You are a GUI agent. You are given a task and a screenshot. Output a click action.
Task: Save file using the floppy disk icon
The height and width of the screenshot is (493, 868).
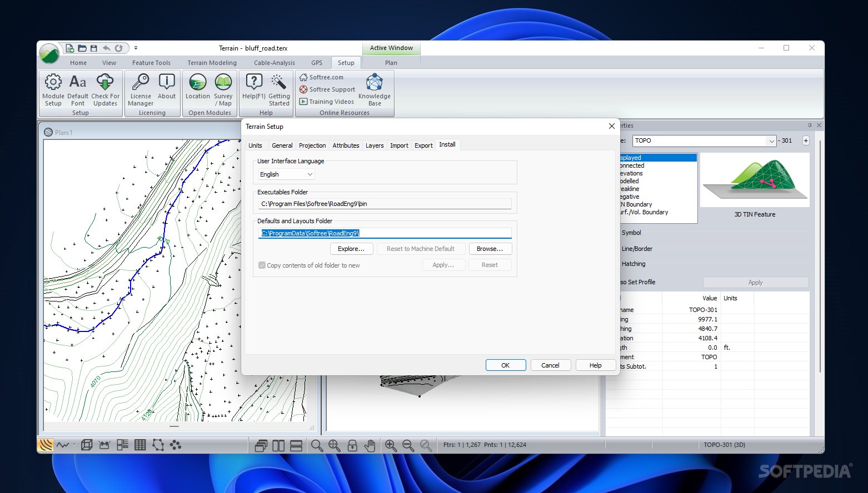click(x=94, y=48)
